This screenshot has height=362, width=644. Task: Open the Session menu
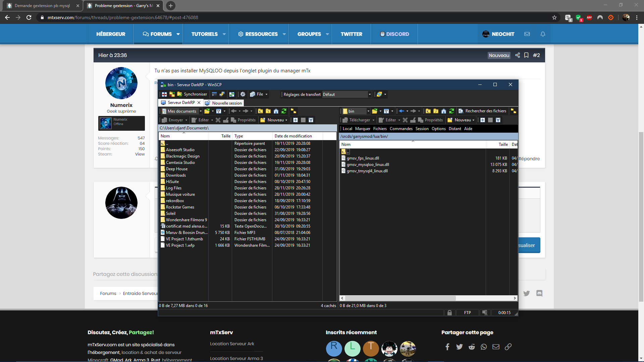click(422, 129)
